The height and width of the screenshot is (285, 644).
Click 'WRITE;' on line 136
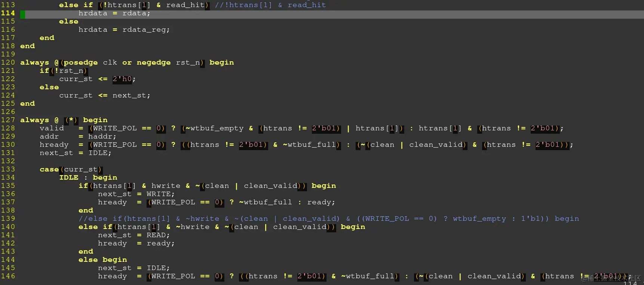tap(160, 194)
